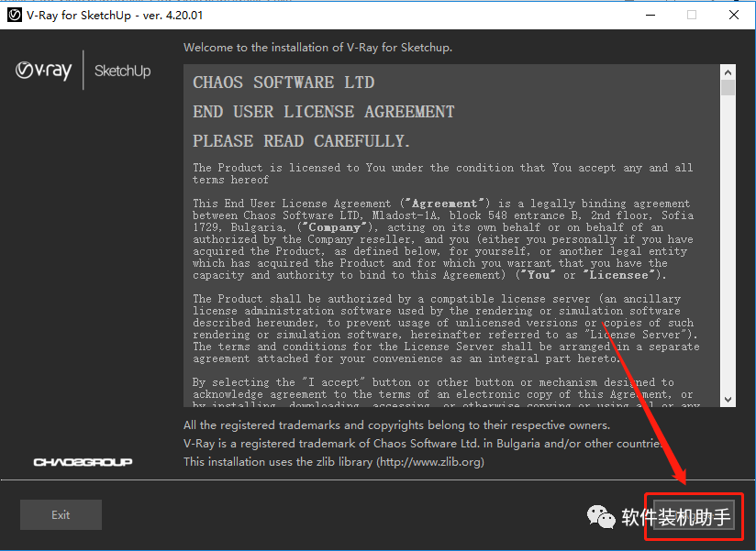This screenshot has width=756, height=551.
Task: Click the paragraph starting "The Product shall be authorized"
Action: click(x=446, y=328)
